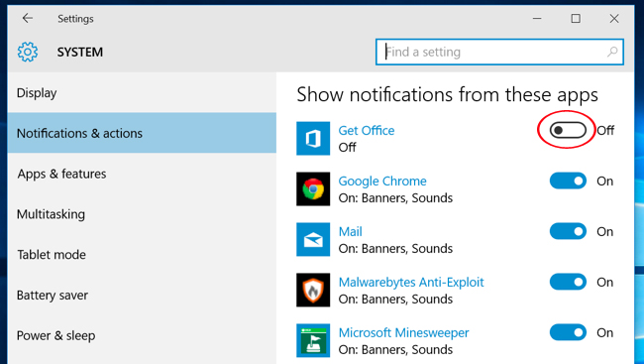Image resolution: width=644 pixels, height=364 pixels.
Task: Click the Microsoft Minesweeper app icon
Action: tap(313, 340)
